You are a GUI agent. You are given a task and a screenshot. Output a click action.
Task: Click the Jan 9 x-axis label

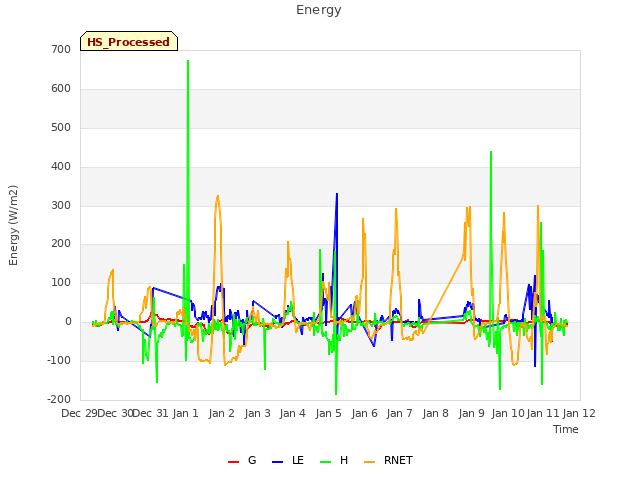coord(471,413)
